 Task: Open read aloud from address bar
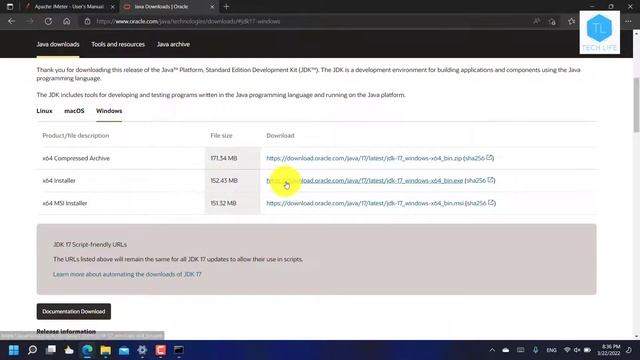click(x=537, y=21)
